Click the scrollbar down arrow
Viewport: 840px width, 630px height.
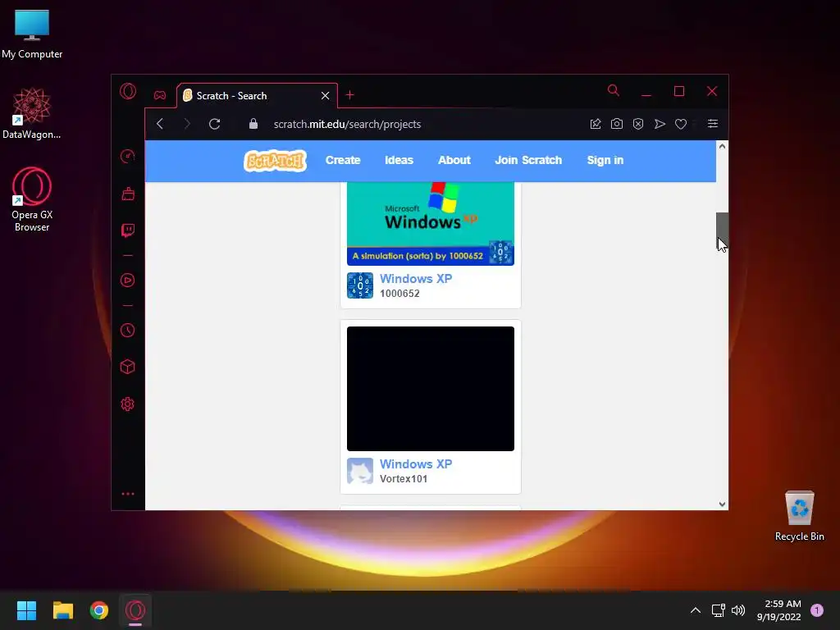pyautogui.click(x=722, y=504)
